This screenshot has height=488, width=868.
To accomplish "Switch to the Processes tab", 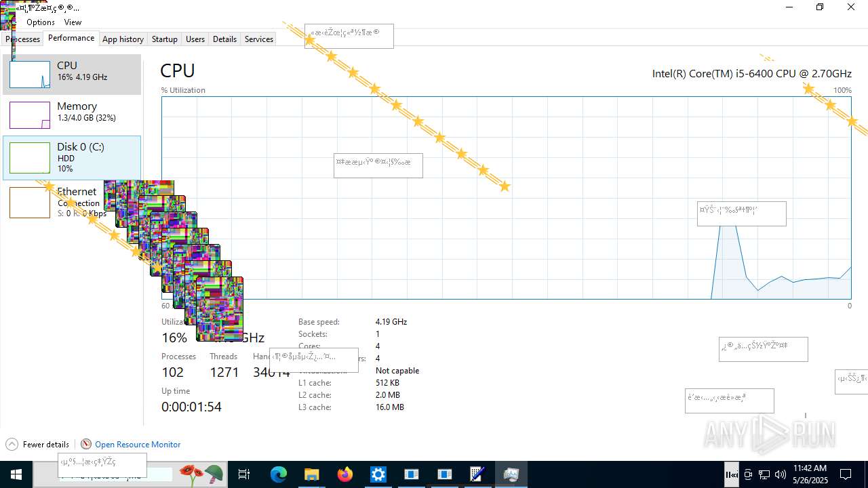I will [23, 39].
